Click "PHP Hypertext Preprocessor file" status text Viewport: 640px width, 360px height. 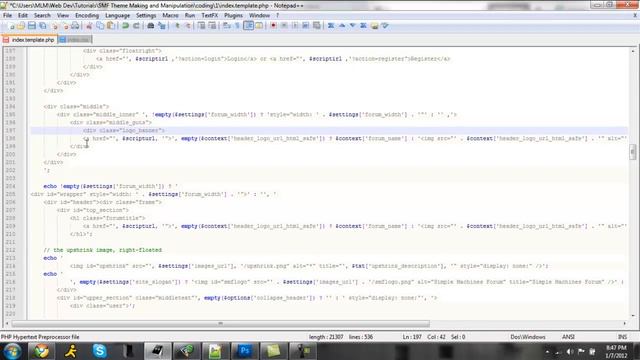point(40,337)
